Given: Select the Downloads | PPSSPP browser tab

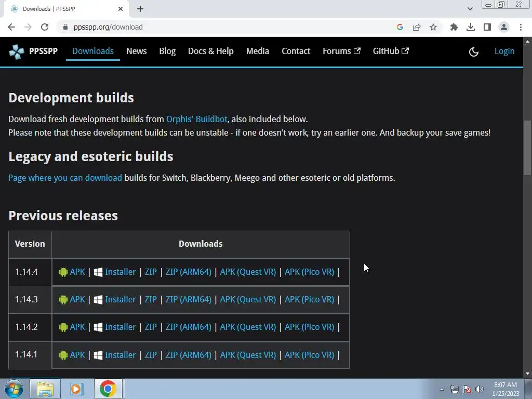Looking at the screenshot, I should click(x=66, y=9).
